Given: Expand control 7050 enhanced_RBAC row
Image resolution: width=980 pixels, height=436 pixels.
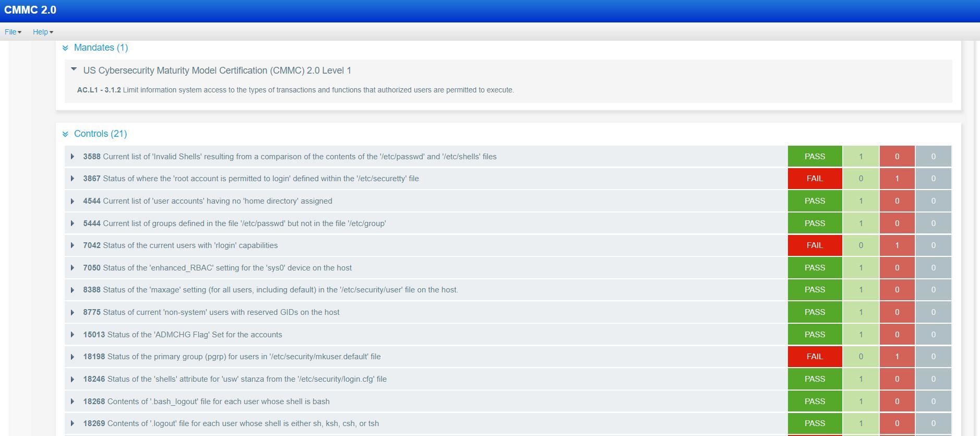Looking at the screenshot, I should pos(73,268).
